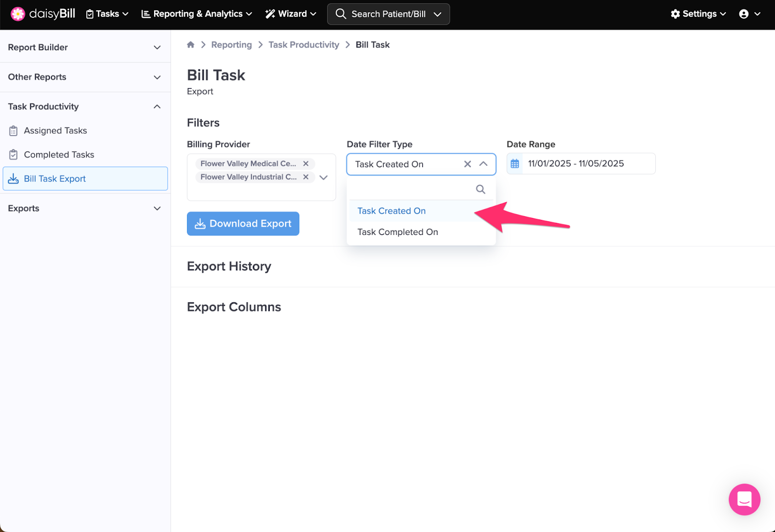Image resolution: width=775 pixels, height=532 pixels.
Task: Click the calendar icon in Date Range
Action: click(x=515, y=164)
